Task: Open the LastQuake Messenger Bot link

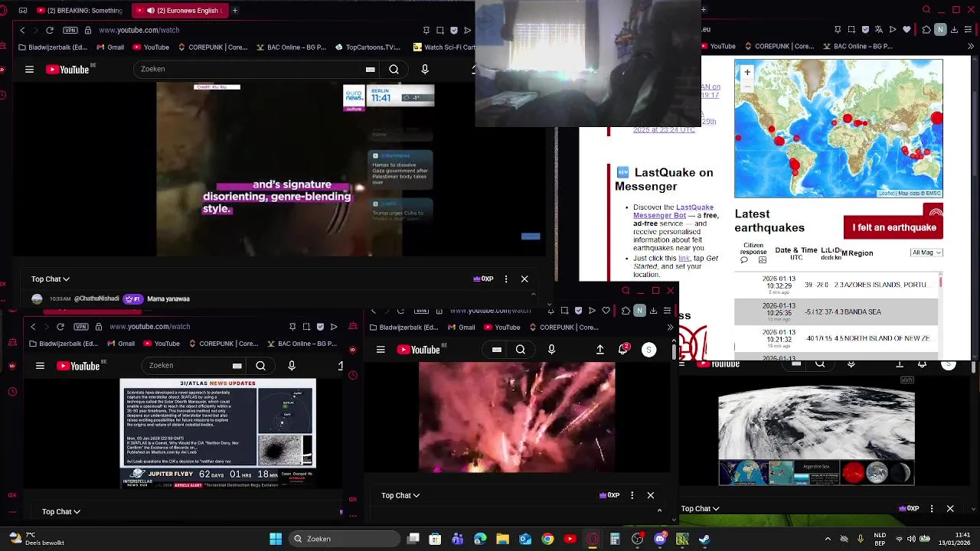Action: pyautogui.click(x=673, y=211)
